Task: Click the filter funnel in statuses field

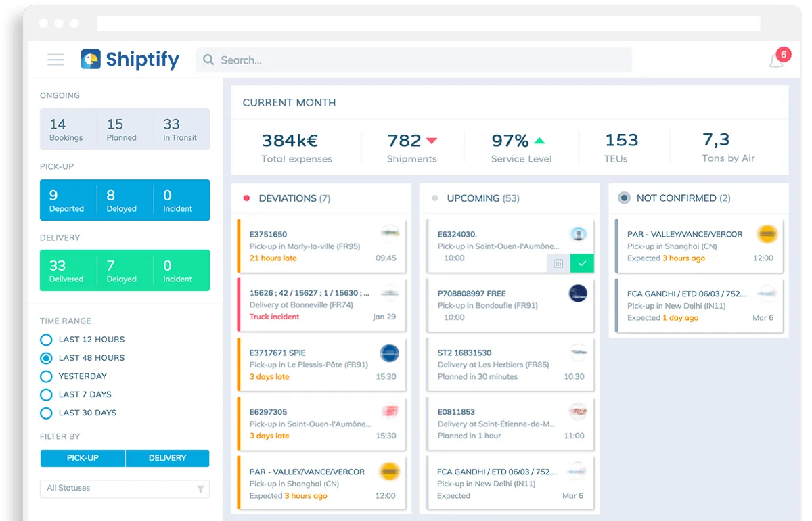Action: [200, 489]
